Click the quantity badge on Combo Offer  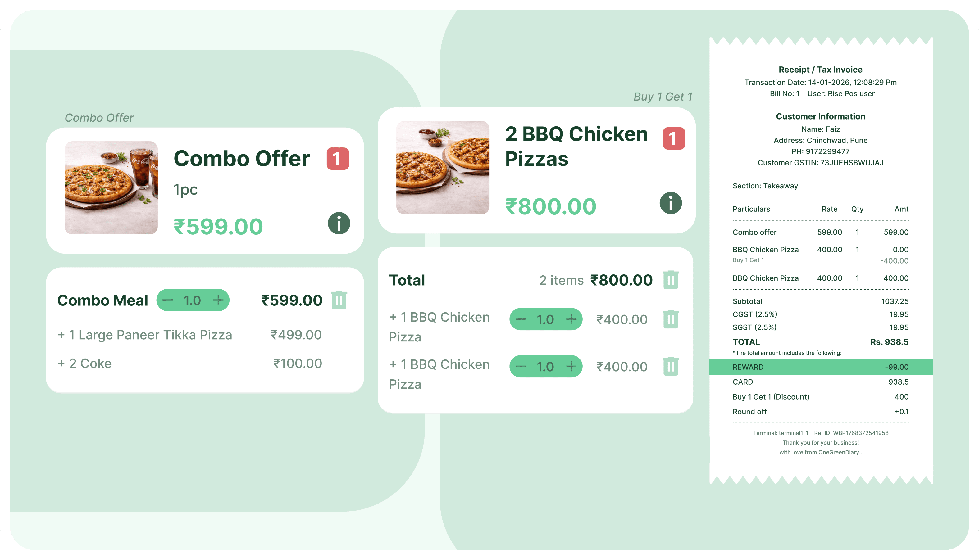point(338,158)
